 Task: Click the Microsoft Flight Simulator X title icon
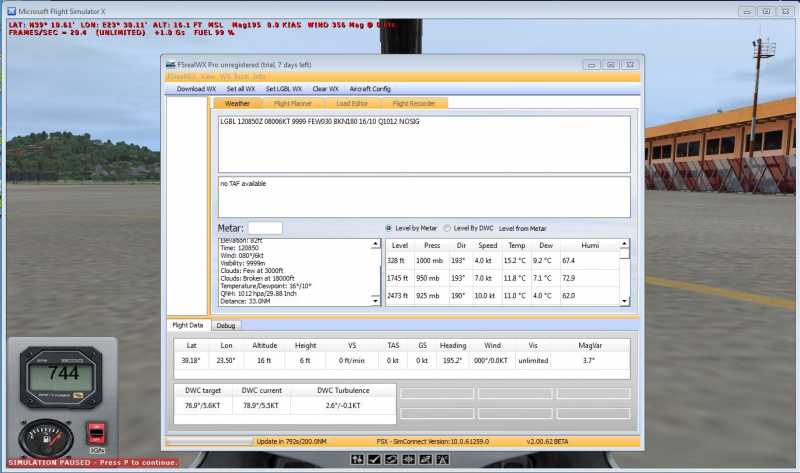coord(11,11)
